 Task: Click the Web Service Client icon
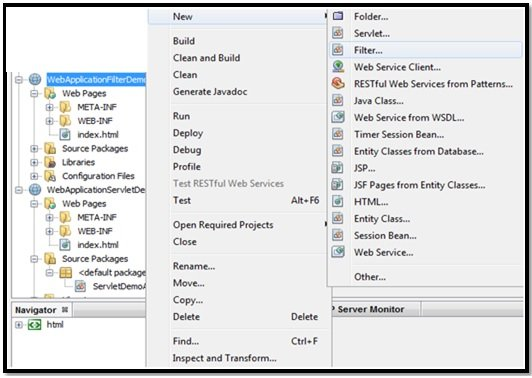(x=338, y=67)
